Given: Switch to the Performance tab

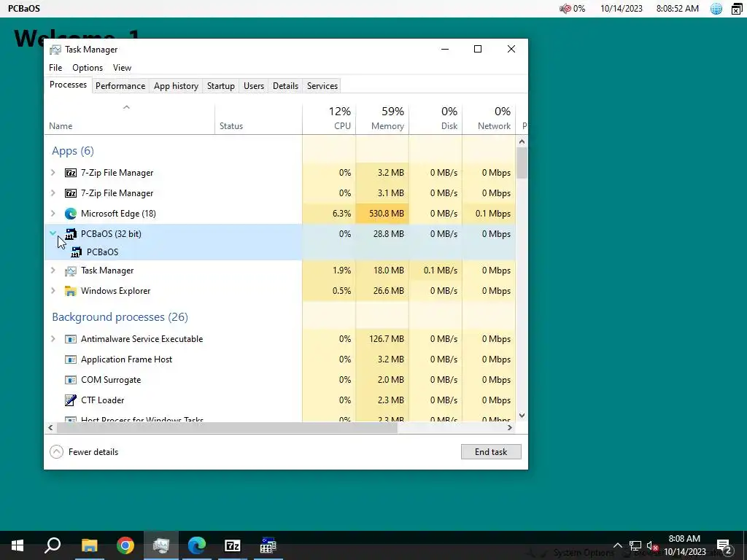Looking at the screenshot, I should click(120, 86).
